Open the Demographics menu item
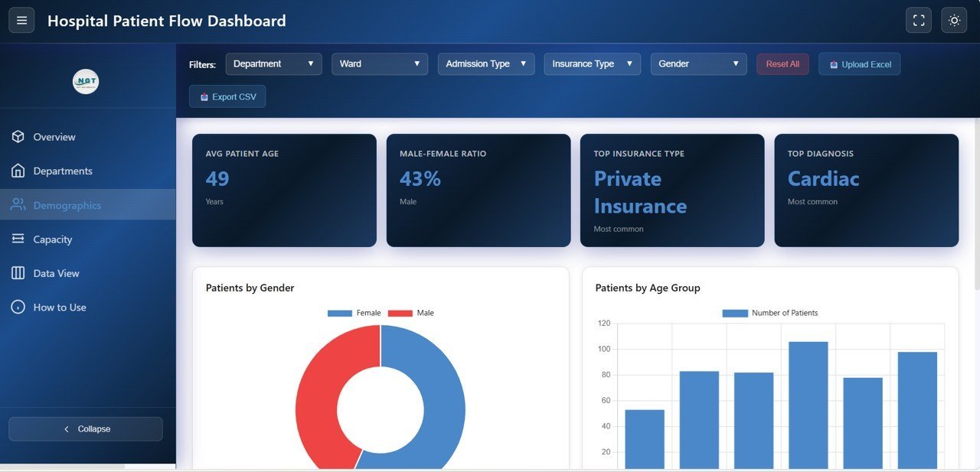The width and height of the screenshot is (980, 472). [x=67, y=205]
